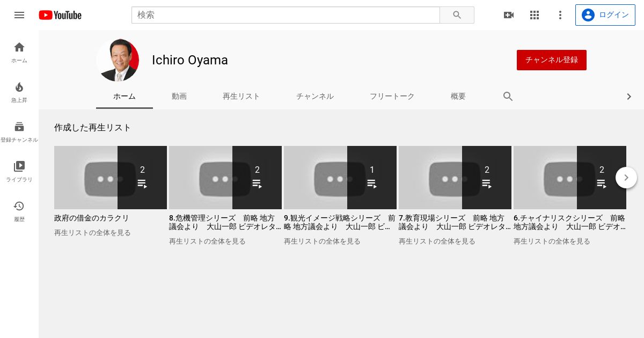Open the create video camera icon
This screenshot has height=338, width=644.
tap(508, 15)
